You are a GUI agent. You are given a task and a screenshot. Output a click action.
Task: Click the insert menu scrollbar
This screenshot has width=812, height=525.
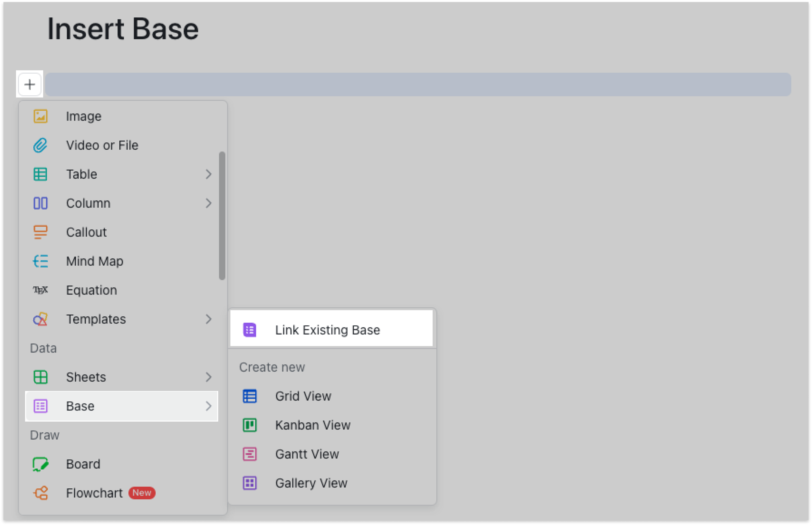click(222, 216)
